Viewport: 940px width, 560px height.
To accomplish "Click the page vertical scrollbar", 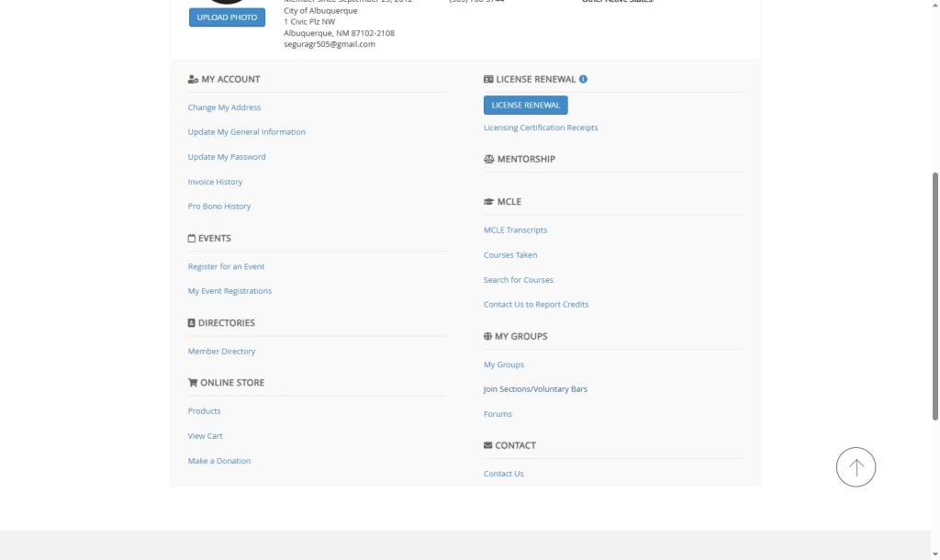I will (934, 275).
